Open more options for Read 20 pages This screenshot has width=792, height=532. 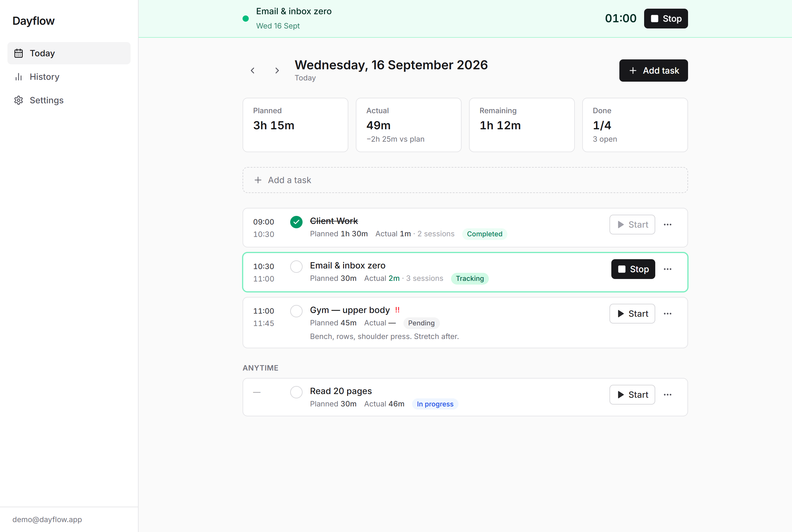667,395
